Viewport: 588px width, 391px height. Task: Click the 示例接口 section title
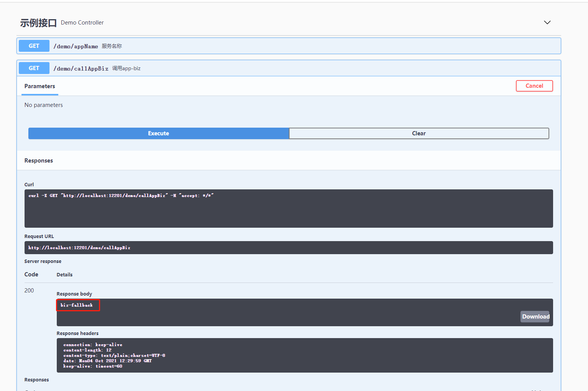tap(38, 23)
